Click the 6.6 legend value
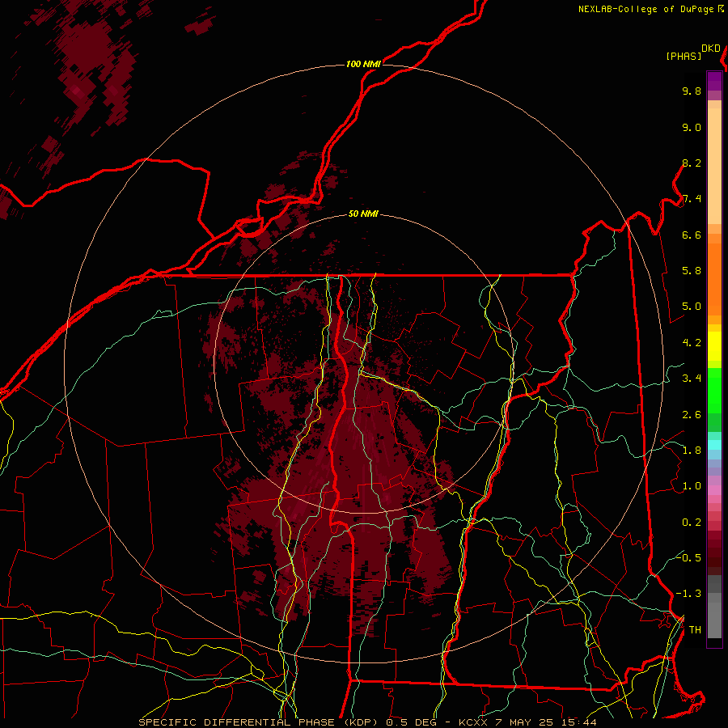The image size is (728, 728). tap(692, 235)
